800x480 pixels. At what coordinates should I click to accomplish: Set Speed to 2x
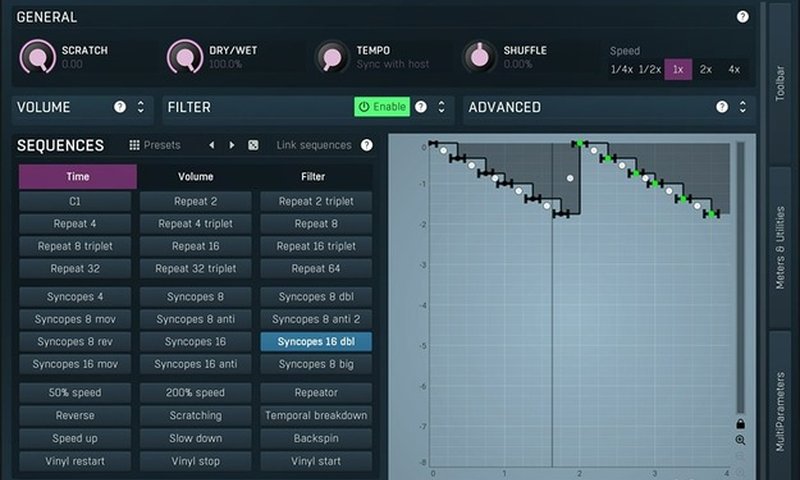click(706, 70)
